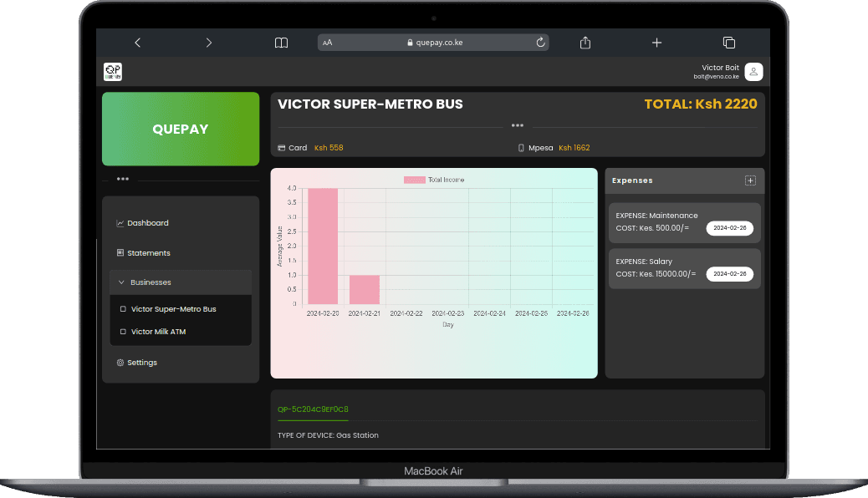Image resolution: width=868 pixels, height=498 pixels.
Task: Open the Maintenance expense date picker
Action: point(729,227)
